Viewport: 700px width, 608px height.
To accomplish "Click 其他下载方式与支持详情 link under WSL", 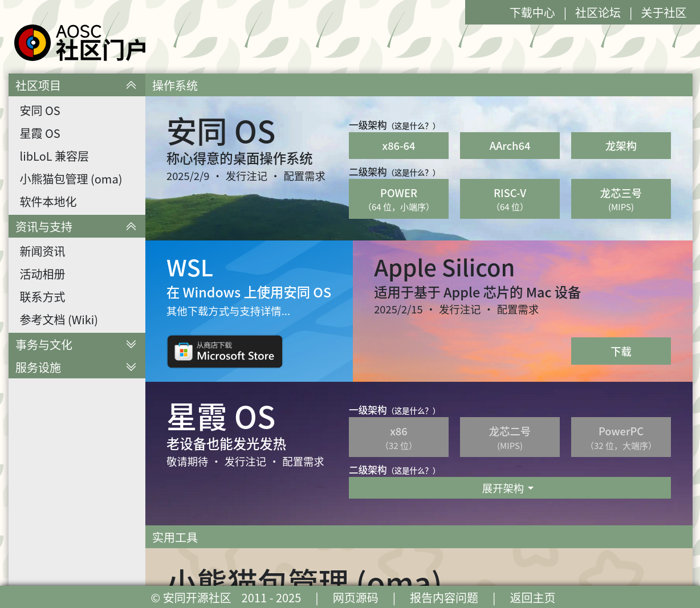I will (x=228, y=311).
